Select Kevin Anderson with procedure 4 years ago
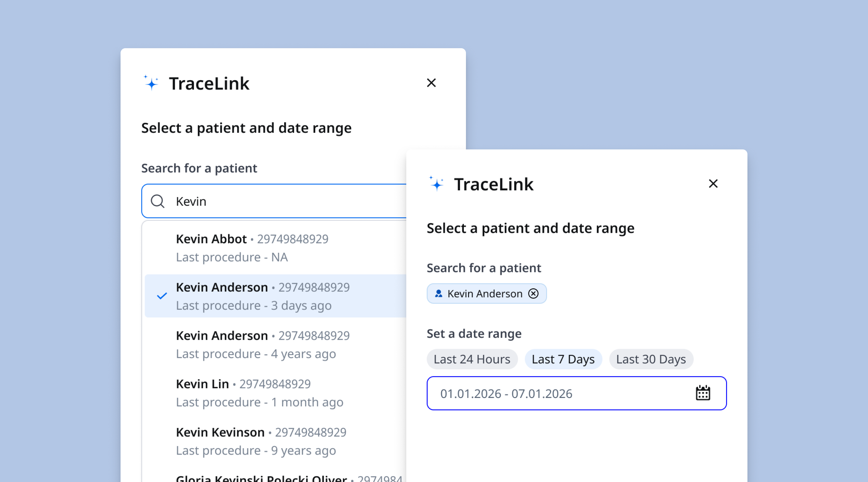The width and height of the screenshot is (868, 482). click(276, 345)
